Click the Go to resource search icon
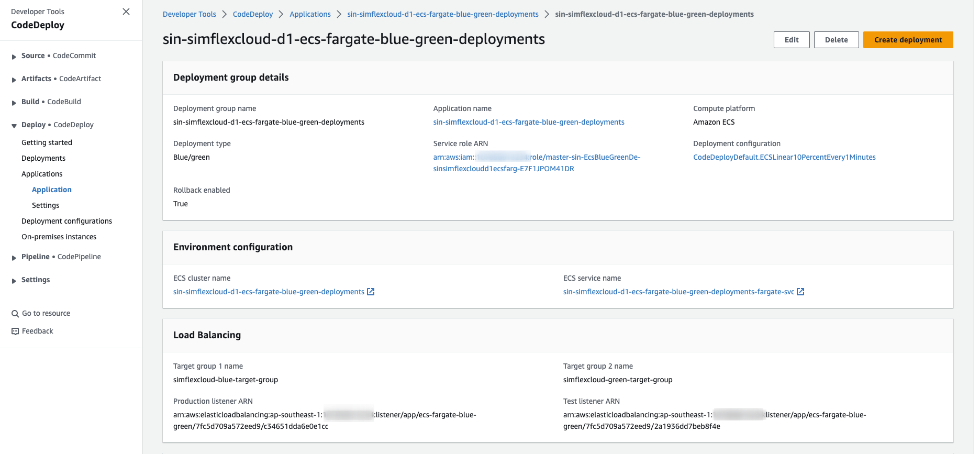 click(x=15, y=314)
